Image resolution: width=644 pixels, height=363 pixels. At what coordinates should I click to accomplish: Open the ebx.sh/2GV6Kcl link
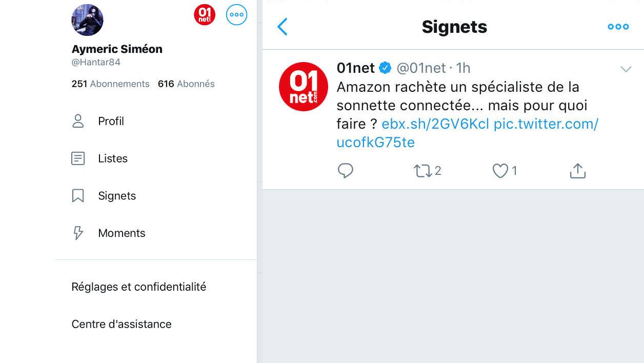point(435,124)
